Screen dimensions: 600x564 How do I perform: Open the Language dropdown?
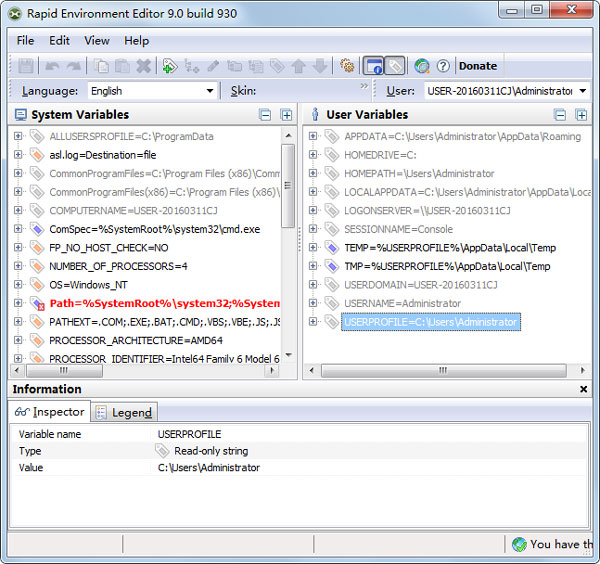coord(210,91)
